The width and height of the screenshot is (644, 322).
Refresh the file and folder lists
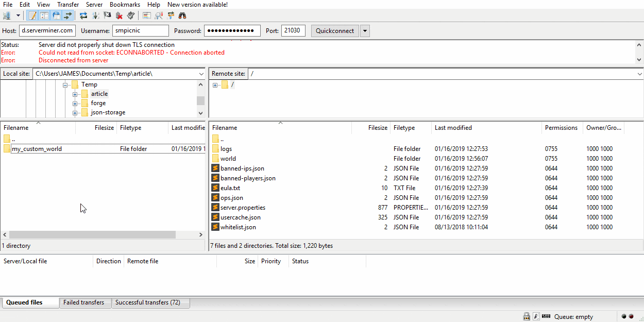click(x=83, y=15)
